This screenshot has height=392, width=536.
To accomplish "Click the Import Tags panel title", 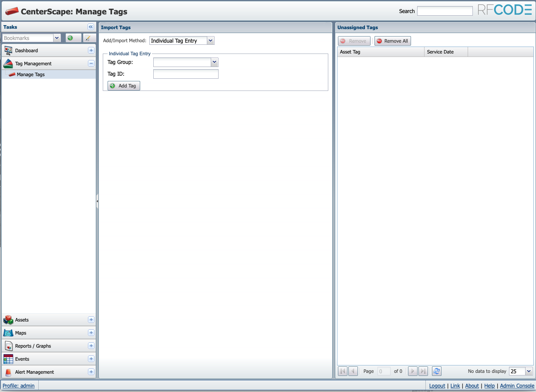I will pos(116,27).
